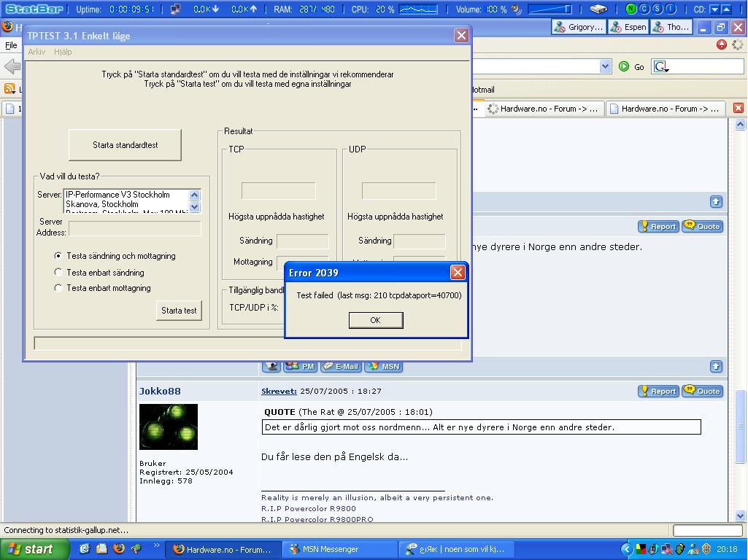This screenshot has height=560, width=748.
Task: Click the green Go icon
Action: 624,66
